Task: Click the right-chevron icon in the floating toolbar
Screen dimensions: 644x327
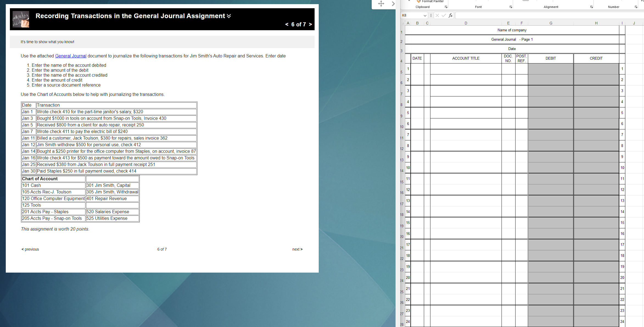Action: point(393,4)
